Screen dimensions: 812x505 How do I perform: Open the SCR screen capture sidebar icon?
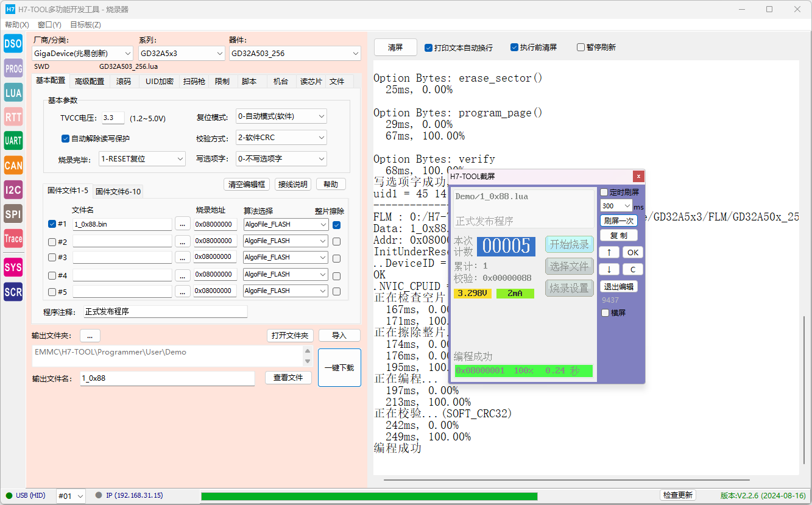[13, 292]
